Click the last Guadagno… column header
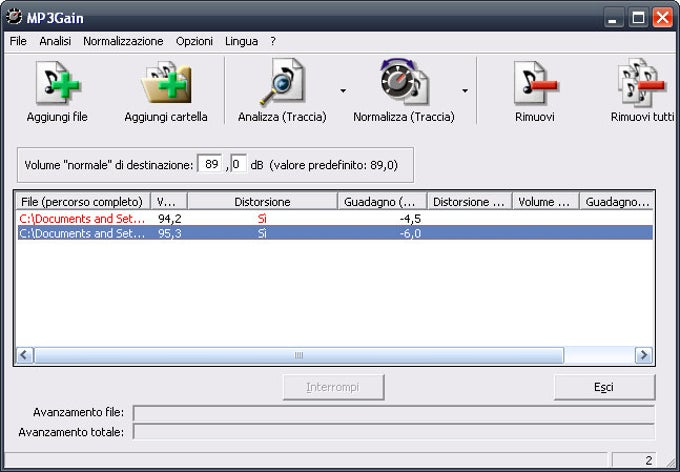This screenshot has height=472, width=680. click(616, 202)
